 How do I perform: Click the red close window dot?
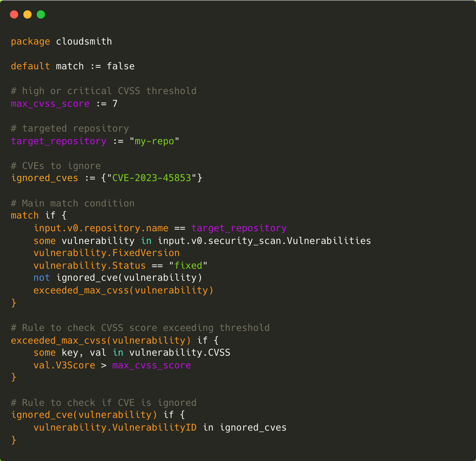[14, 15]
